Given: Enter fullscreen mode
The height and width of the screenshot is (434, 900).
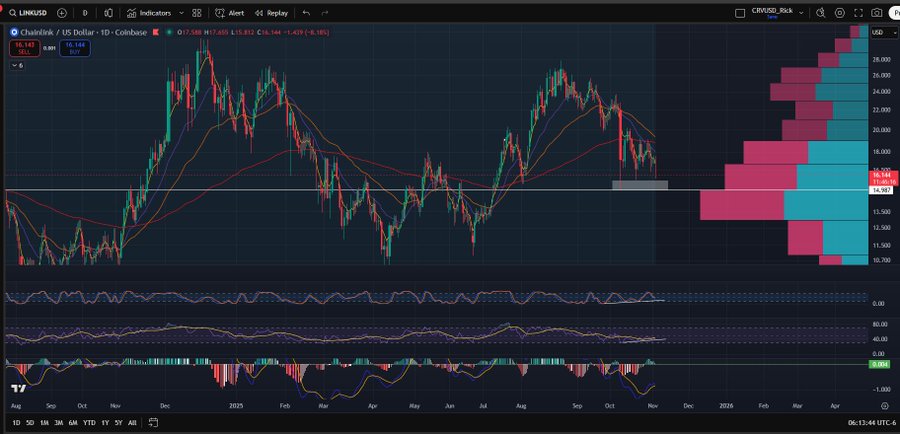Looking at the screenshot, I should click(858, 13).
